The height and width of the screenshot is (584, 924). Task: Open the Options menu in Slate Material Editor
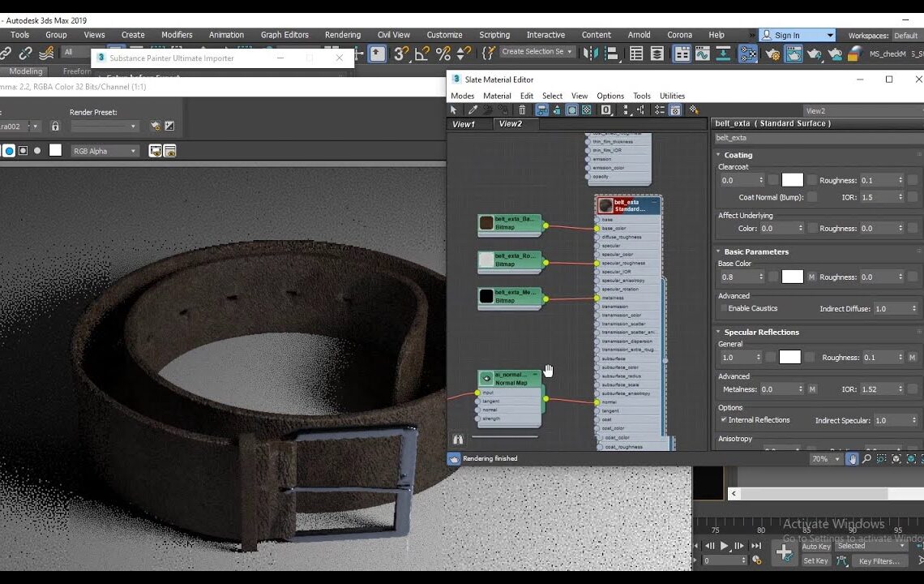610,96
